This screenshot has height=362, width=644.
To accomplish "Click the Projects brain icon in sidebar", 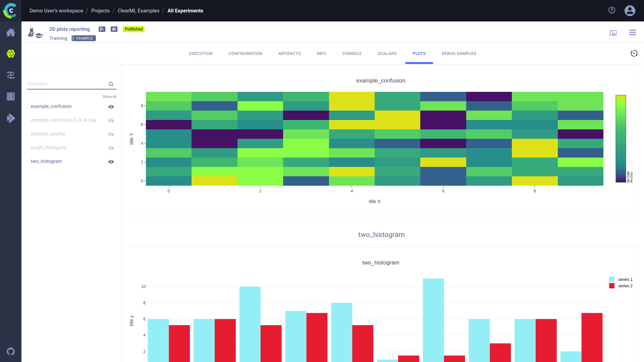I will pyautogui.click(x=11, y=54).
